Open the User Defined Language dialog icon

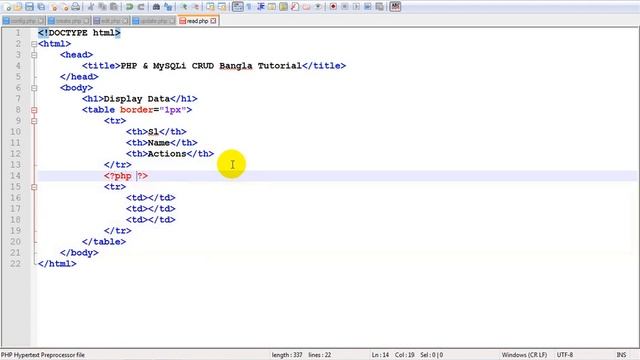[272, 7]
